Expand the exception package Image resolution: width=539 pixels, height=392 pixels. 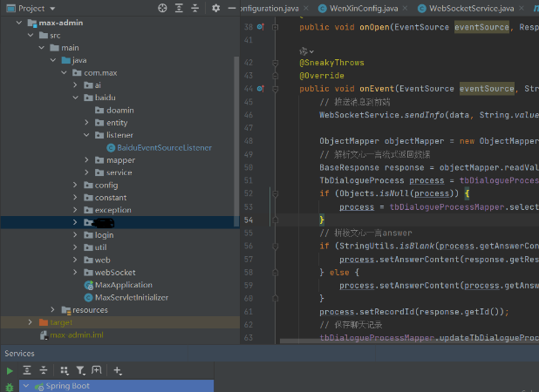pos(75,210)
